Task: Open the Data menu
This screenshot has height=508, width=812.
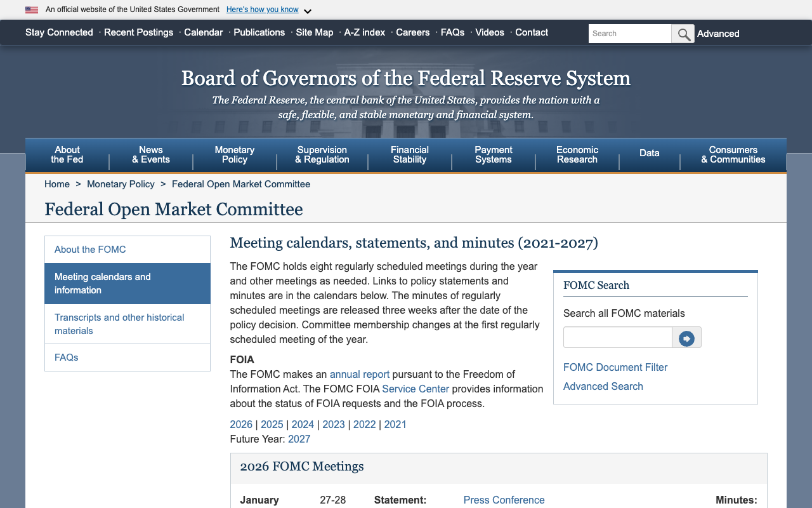Action: coord(650,154)
